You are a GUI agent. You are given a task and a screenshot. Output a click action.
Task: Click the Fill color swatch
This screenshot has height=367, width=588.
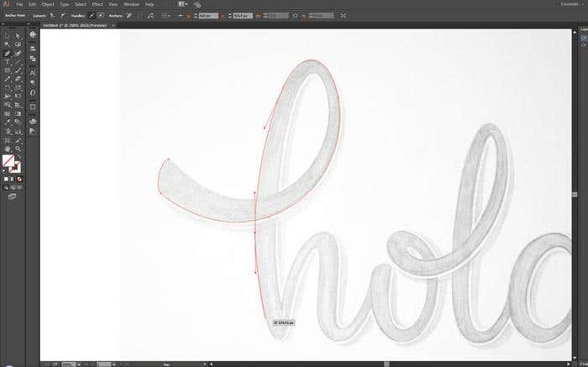tap(8, 160)
